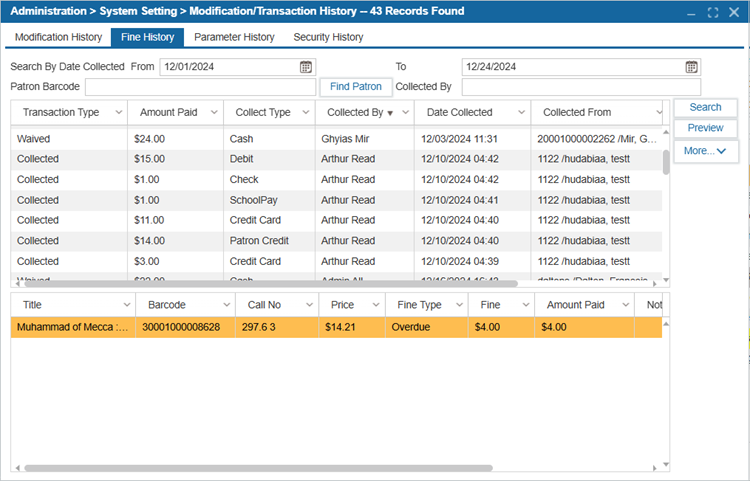Open Transaction Type column dropdown arrow
750x481 pixels.
(119, 112)
